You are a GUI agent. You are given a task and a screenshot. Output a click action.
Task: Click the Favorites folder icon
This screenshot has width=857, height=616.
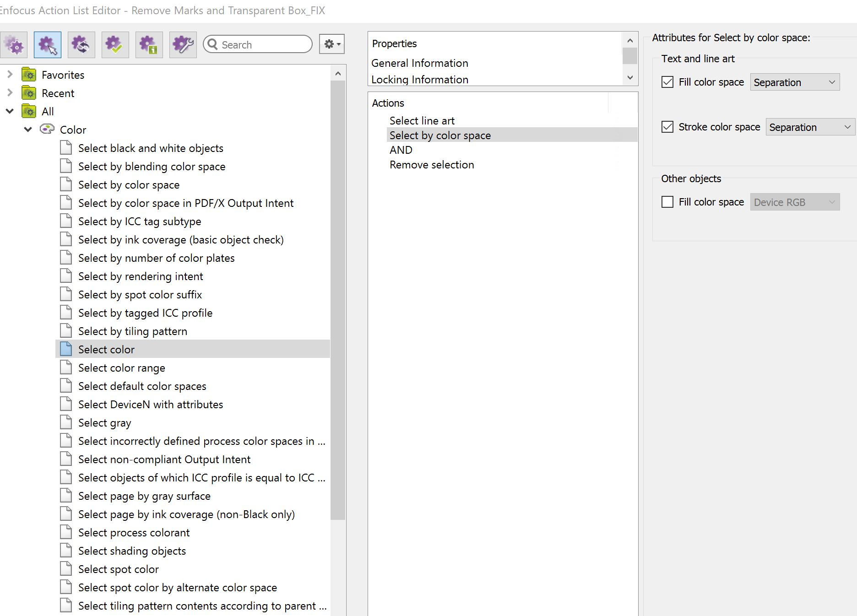pos(29,75)
